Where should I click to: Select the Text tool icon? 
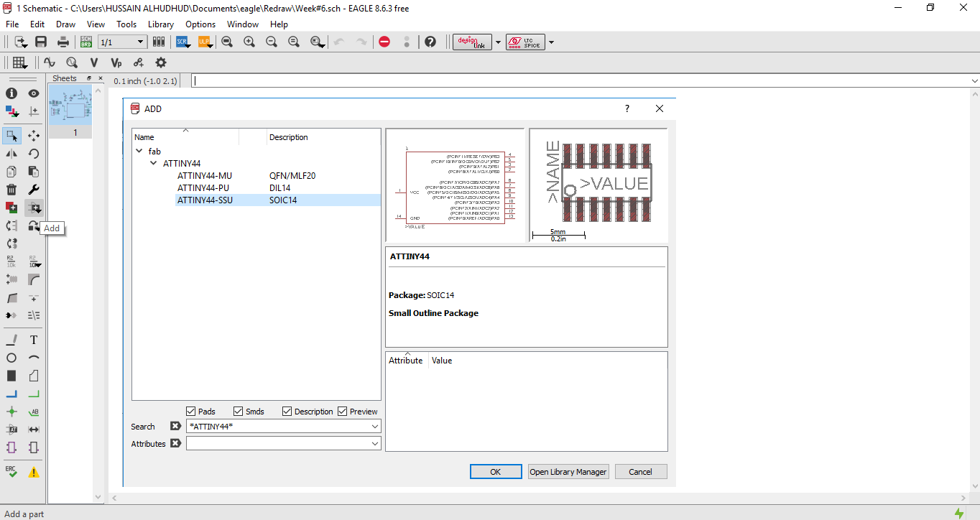click(34, 340)
